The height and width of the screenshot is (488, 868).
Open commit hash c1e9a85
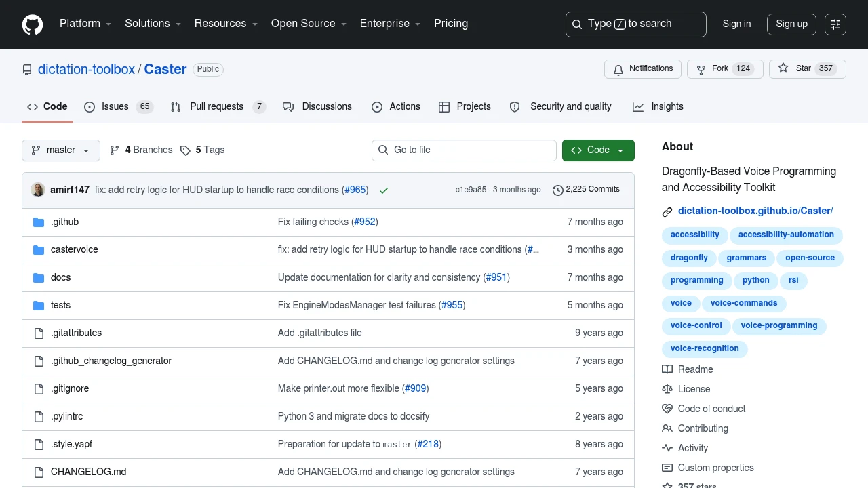pos(471,190)
